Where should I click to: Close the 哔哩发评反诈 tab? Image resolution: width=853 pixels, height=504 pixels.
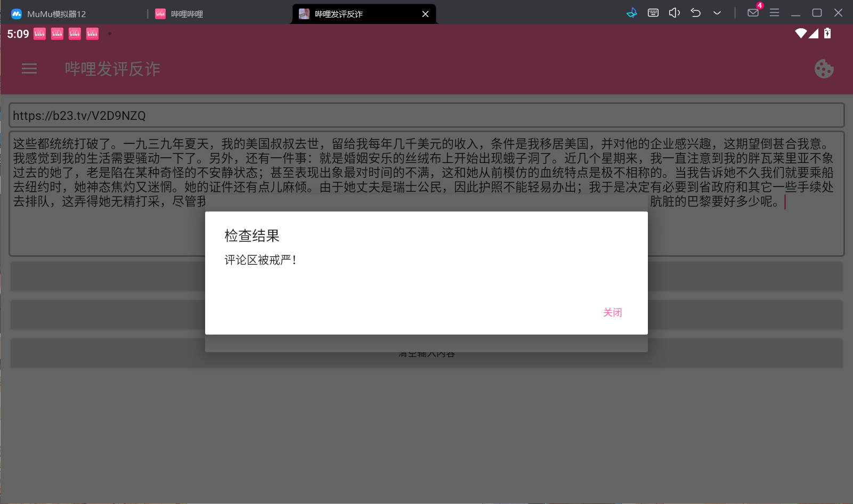tap(425, 14)
